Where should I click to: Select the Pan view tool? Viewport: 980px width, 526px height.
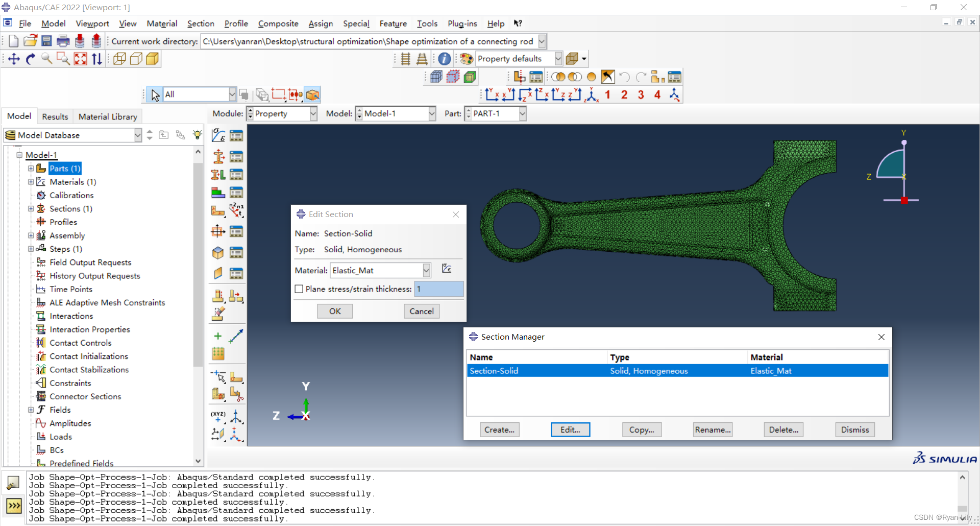tap(14, 59)
